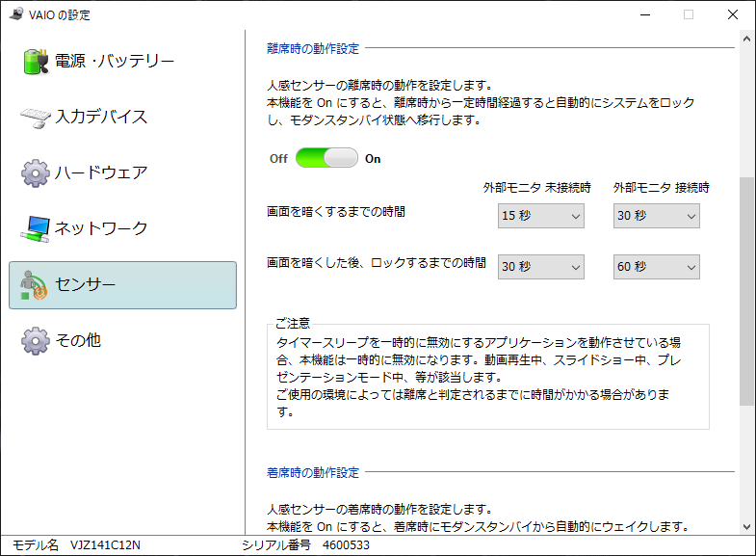Click the scroll up arrow of the scrollbar
Screen dimensions: 756x556
tap(746, 39)
